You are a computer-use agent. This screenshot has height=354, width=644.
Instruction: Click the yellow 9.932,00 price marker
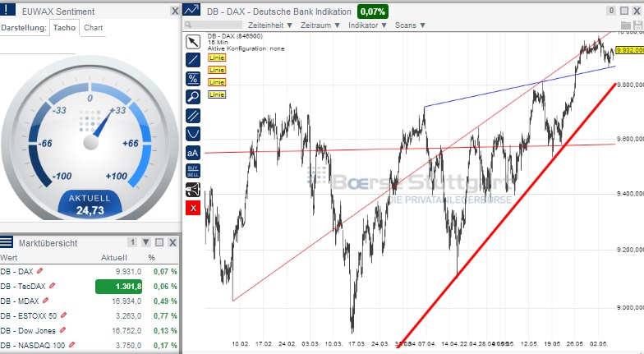[630, 50]
